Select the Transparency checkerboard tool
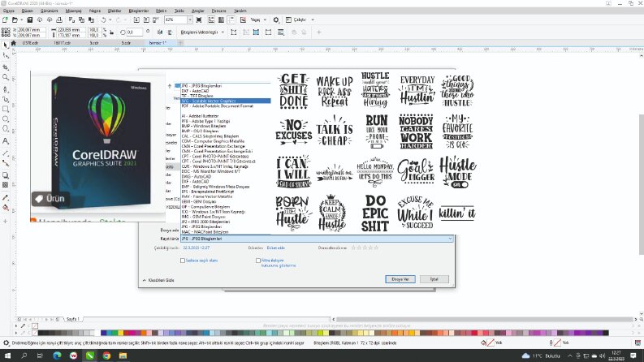The height and width of the screenshot is (362, 644). click(x=6, y=185)
